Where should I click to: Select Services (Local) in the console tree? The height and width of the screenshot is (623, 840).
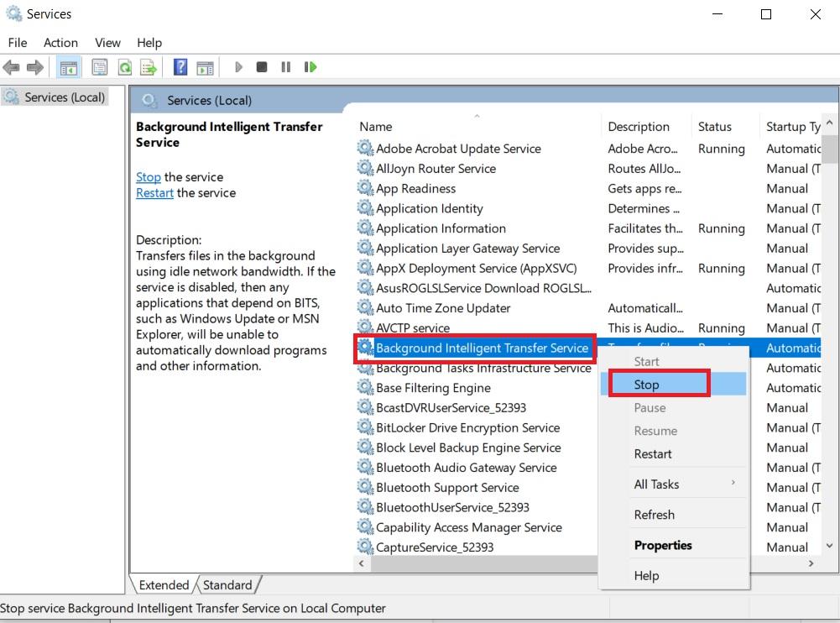[x=55, y=97]
